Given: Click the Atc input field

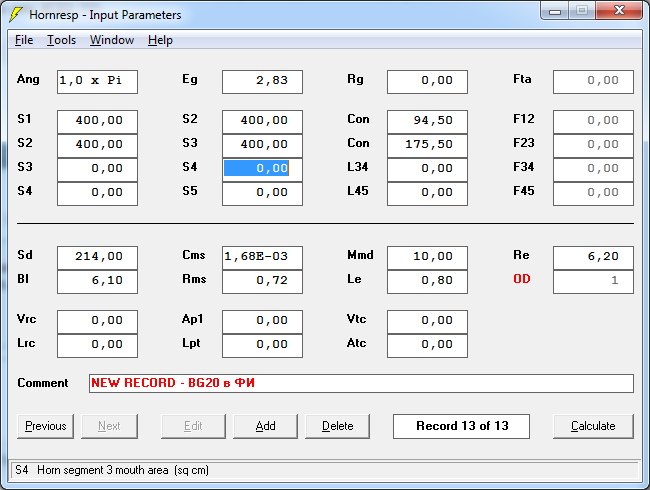Looking at the screenshot, I should point(427,346).
